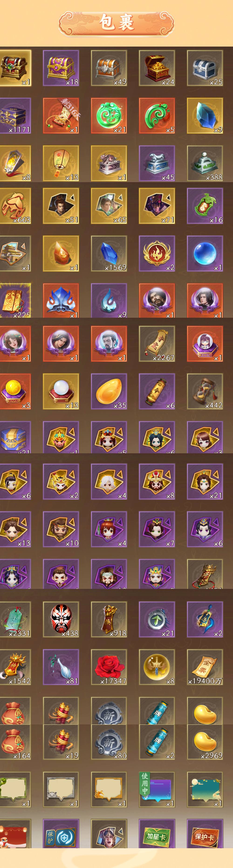The height and width of the screenshot is (868, 233).
Task: Select the blue orb item x1
Action: [205, 253]
